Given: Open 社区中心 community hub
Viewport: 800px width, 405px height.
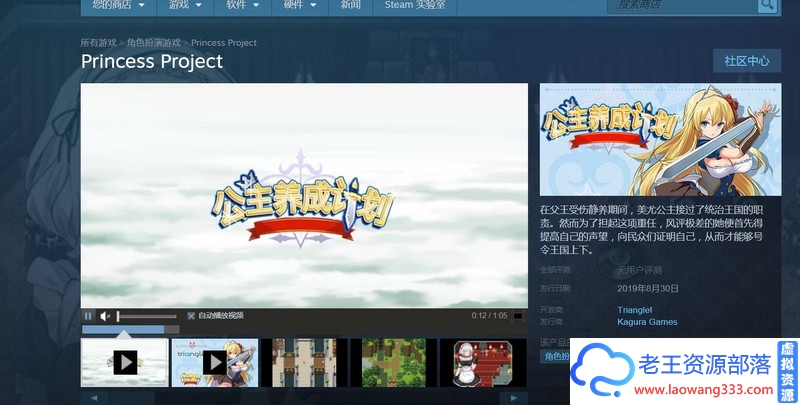Looking at the screenshot, I should point(747,61).
